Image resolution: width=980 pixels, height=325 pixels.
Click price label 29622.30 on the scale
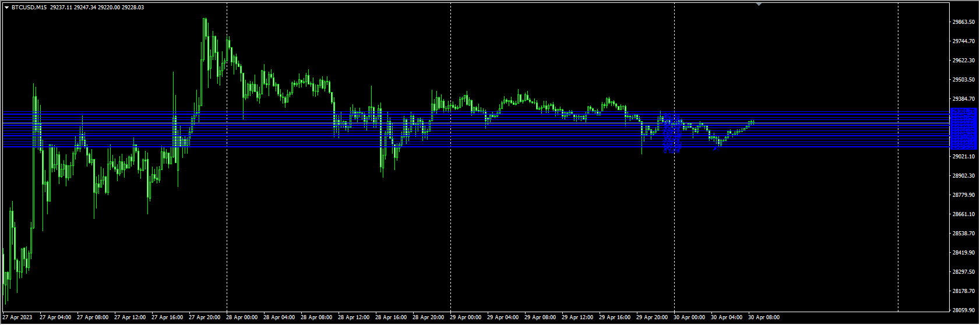coord(964,61)
